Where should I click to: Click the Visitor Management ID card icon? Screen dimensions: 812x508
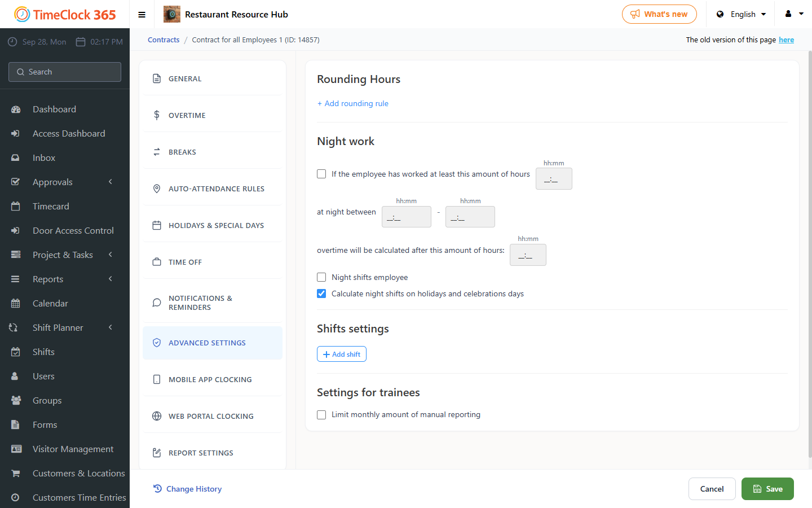click(x=16, y=449)
